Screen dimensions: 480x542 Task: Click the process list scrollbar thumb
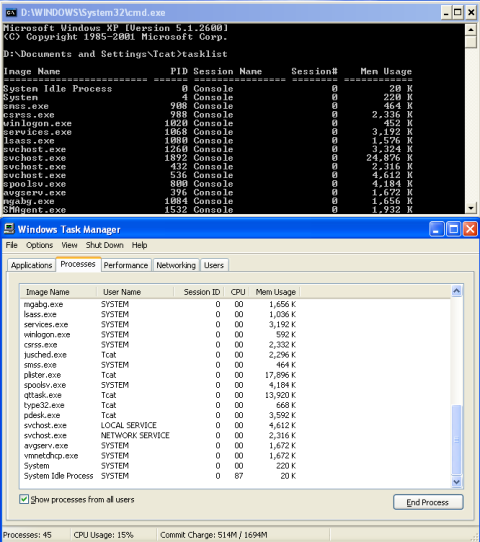[x=457, y=440]
